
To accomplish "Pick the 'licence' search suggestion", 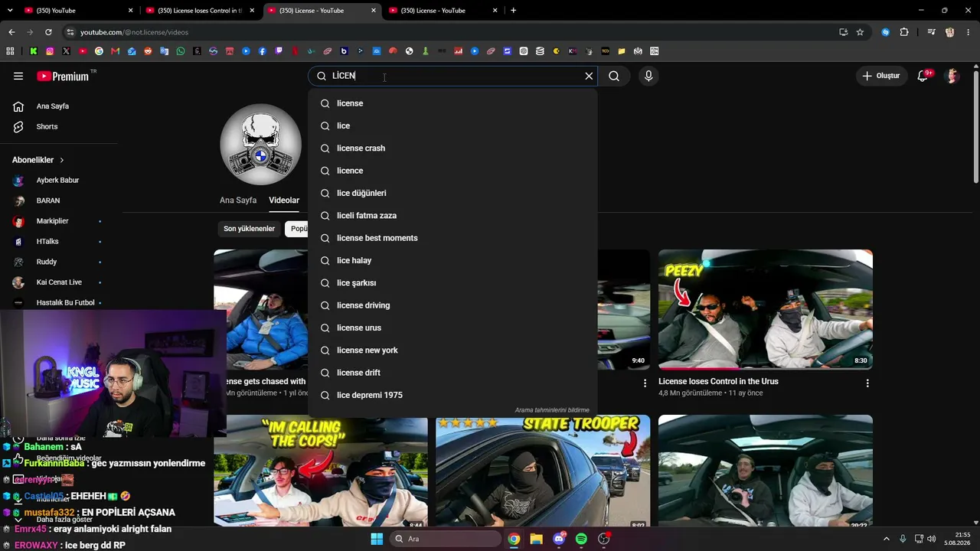I will point(452,171).
